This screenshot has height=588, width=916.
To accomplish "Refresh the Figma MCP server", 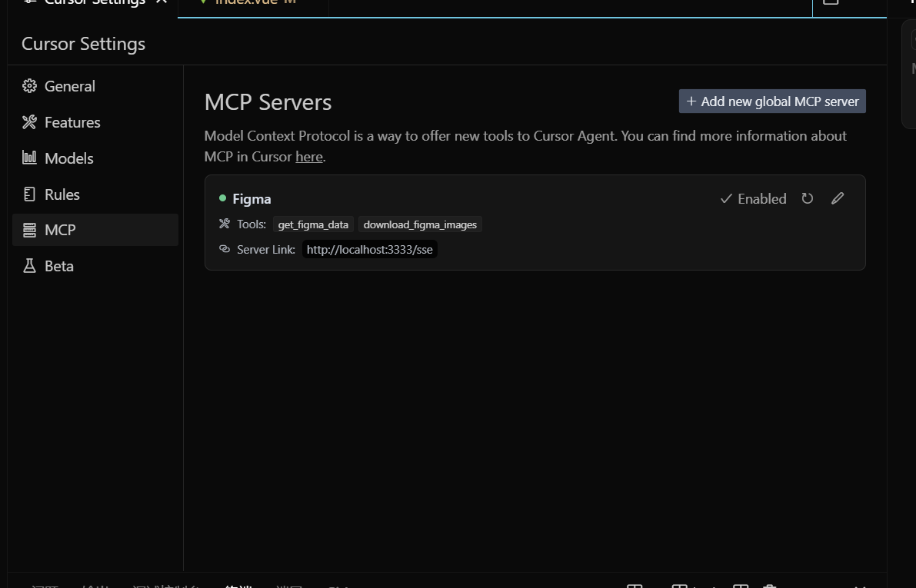I will pos(808,198).
